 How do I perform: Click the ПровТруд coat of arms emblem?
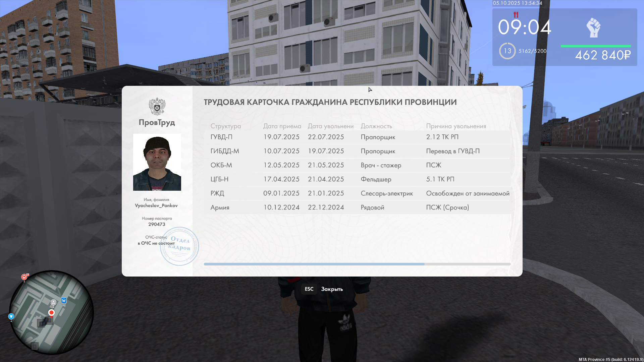click(157, 106)
